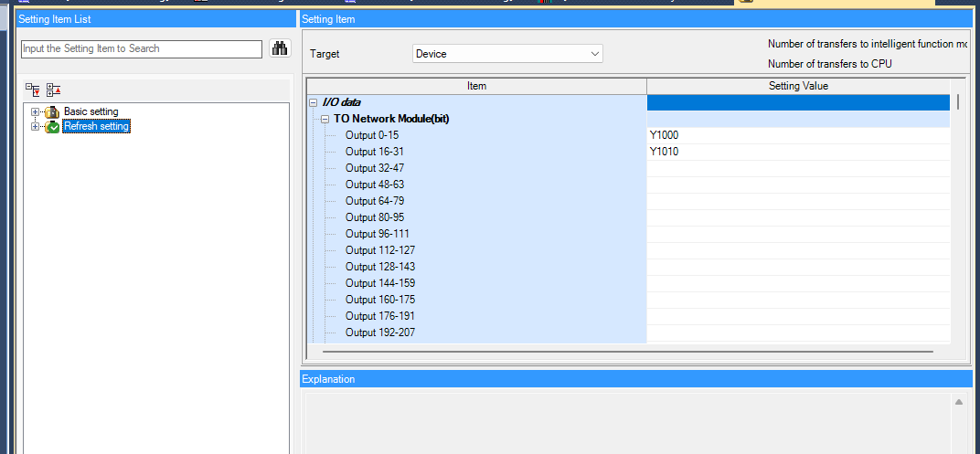Click the binoculars search icon
This screenshot has width=980, height=454.
[x=280, y=49]
